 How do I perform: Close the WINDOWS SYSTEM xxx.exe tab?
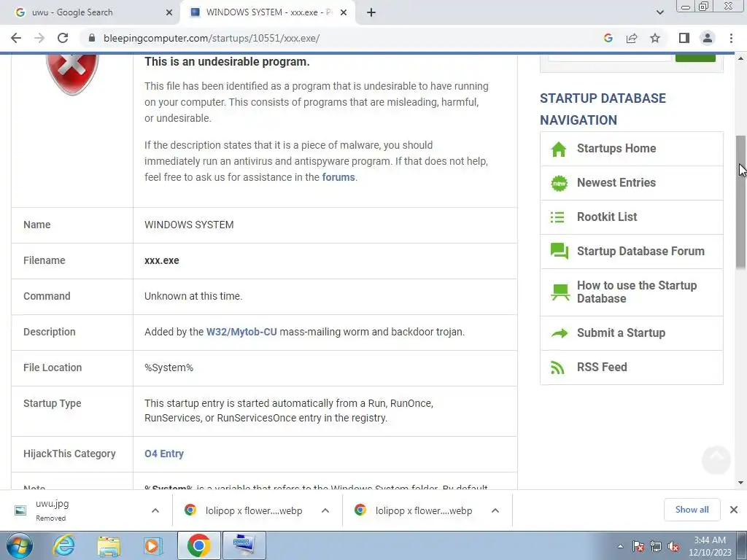coord(344,12)
